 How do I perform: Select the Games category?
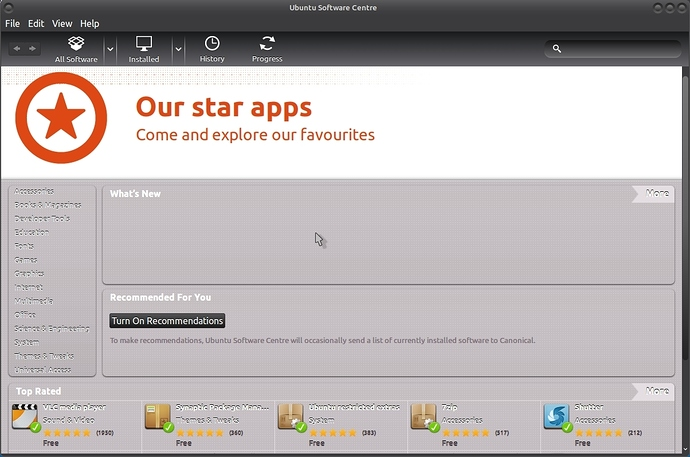click(26, 260)
